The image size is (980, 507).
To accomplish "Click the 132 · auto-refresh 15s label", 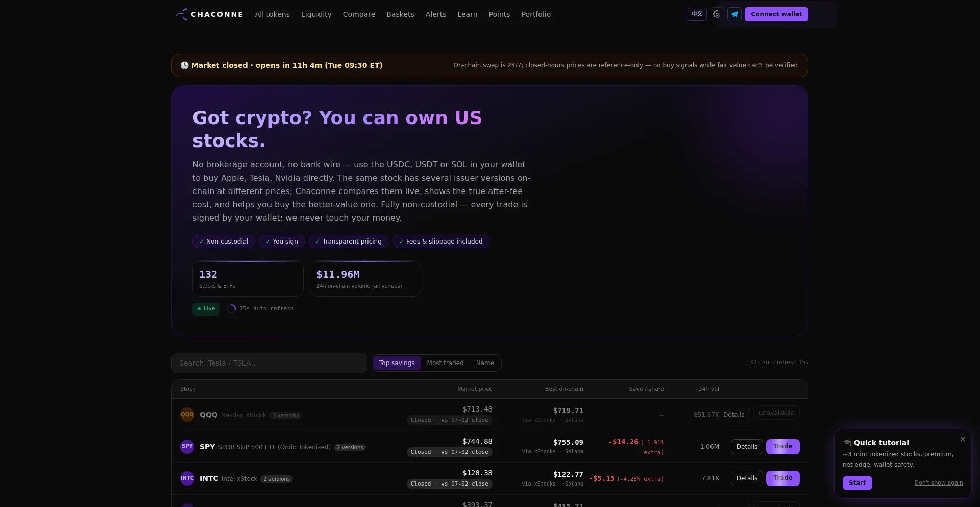I will click(777, 363).
